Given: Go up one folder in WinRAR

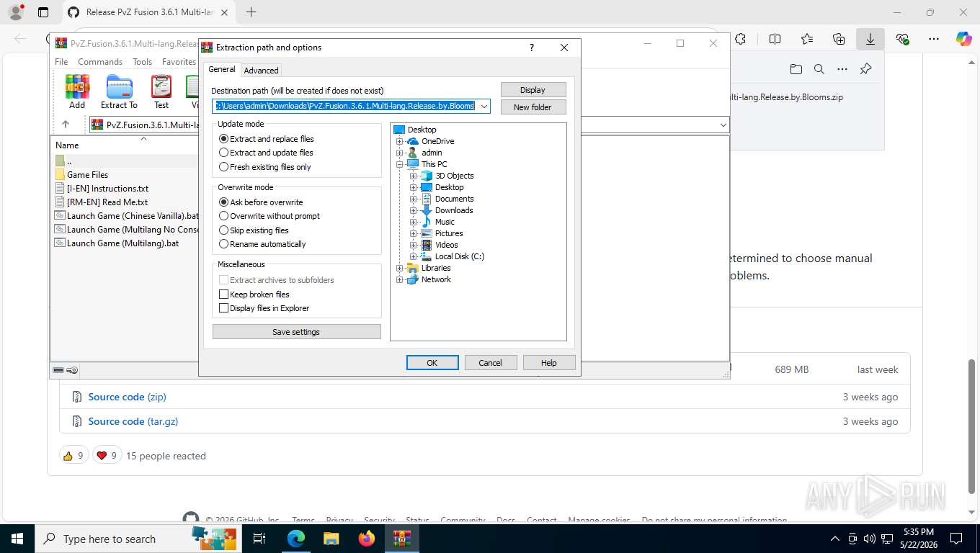Looking at the screenshot, I should (65, 125).
